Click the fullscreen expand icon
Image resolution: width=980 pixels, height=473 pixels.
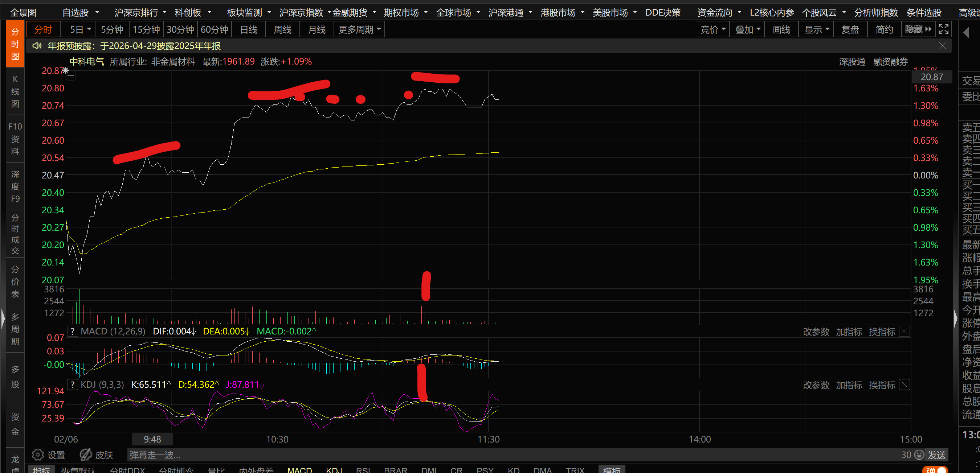(943, 29)
